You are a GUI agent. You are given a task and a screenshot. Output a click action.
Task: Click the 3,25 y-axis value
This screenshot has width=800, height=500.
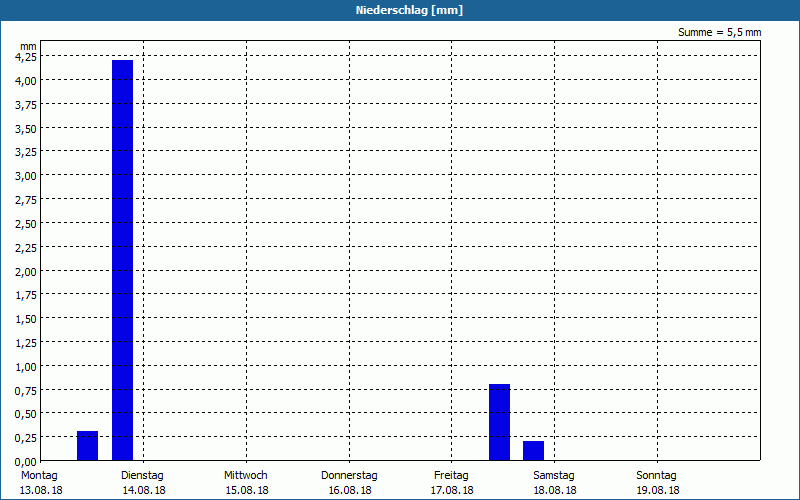pos(26,152)
